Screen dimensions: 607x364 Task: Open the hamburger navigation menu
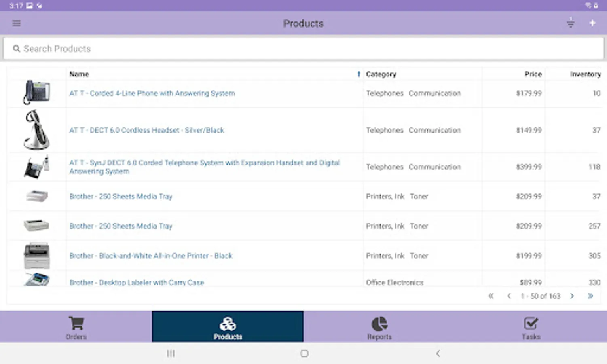point(16,23)
